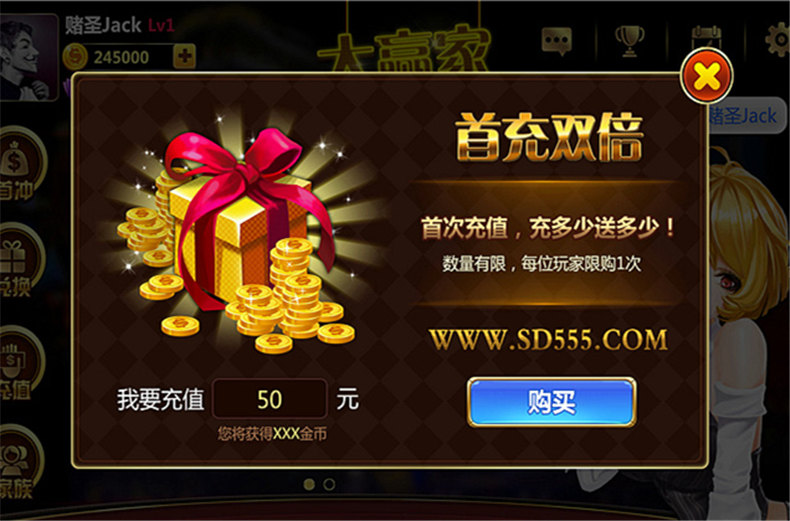Screen dimensions: 790x521
Task: Open the trophy leaderboard icon
Action: tap(629, 40)
